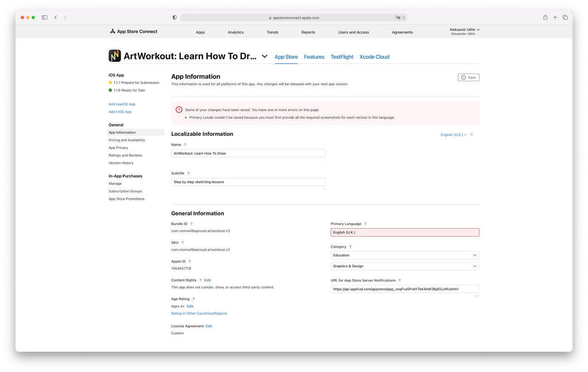
Task: Click help icon next to Name
Action: pyautogui.click(x=185, y=145)
